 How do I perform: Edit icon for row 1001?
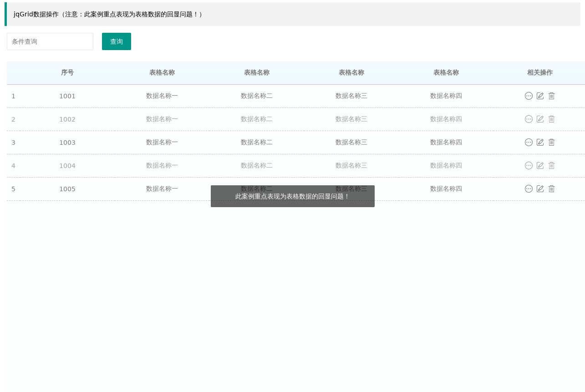point(540,96)
